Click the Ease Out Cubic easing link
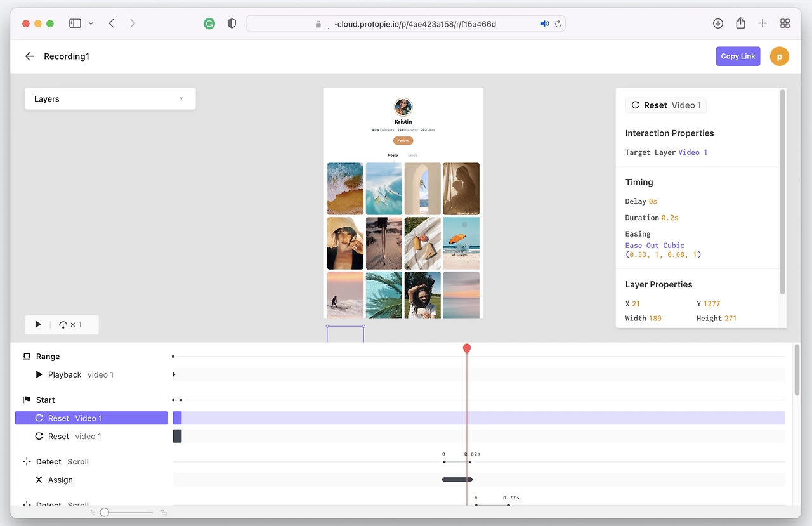Viewport: 812px width, 526px height. click(x=655, y=246)
